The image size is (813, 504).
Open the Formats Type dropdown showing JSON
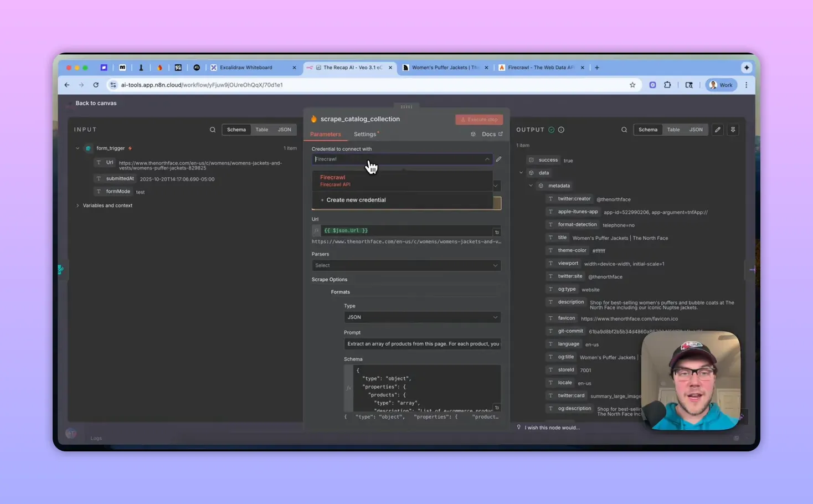[x=423, y=317]
